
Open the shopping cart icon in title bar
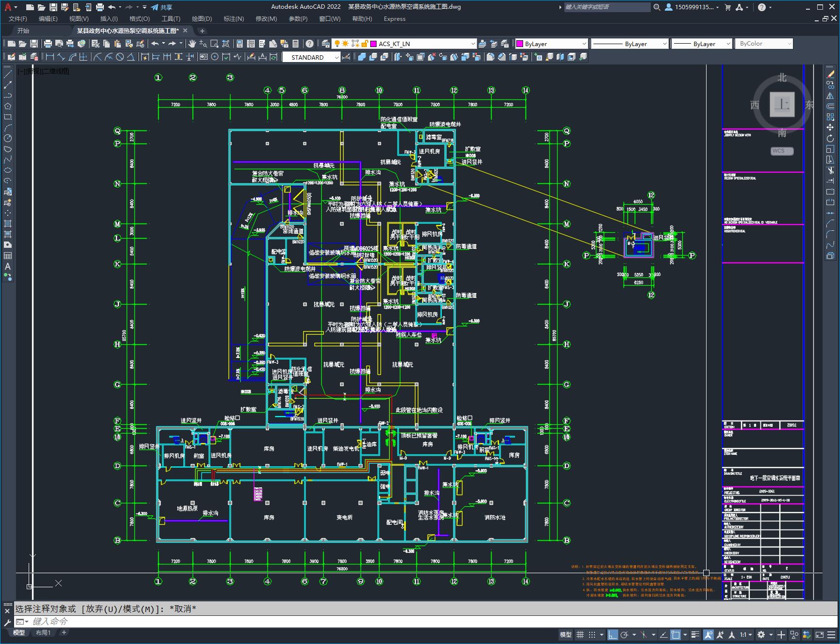coord(727,7)
